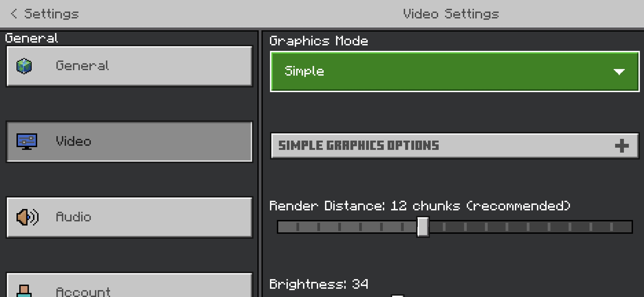Click the rightmost tick of Render Distance slider
Image resolution: width=644 pixels, height=297 pixels.
pos(611,227)
